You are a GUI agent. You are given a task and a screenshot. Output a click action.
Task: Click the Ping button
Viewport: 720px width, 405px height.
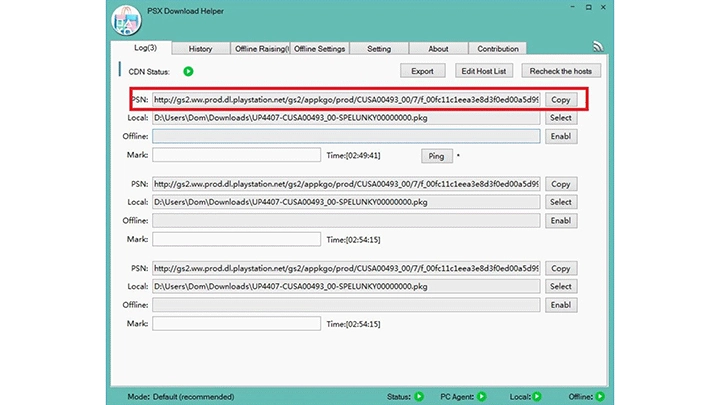point(436,156)
